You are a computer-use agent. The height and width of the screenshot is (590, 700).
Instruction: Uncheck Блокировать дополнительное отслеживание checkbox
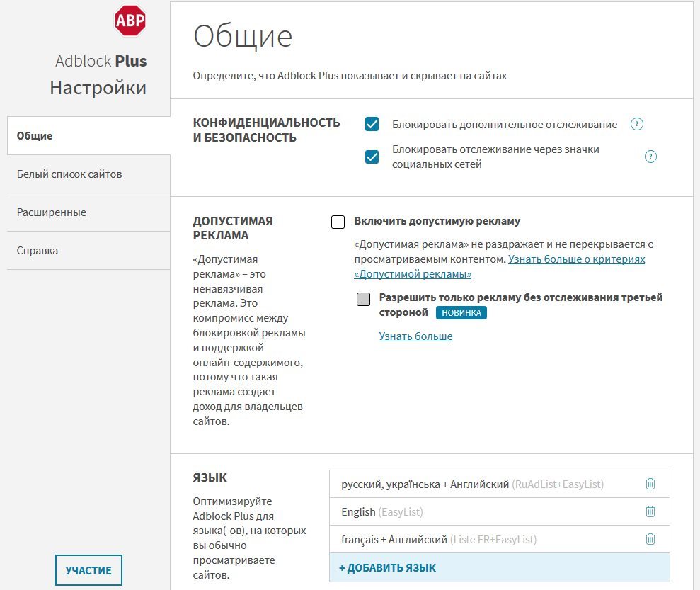[372, 124]
